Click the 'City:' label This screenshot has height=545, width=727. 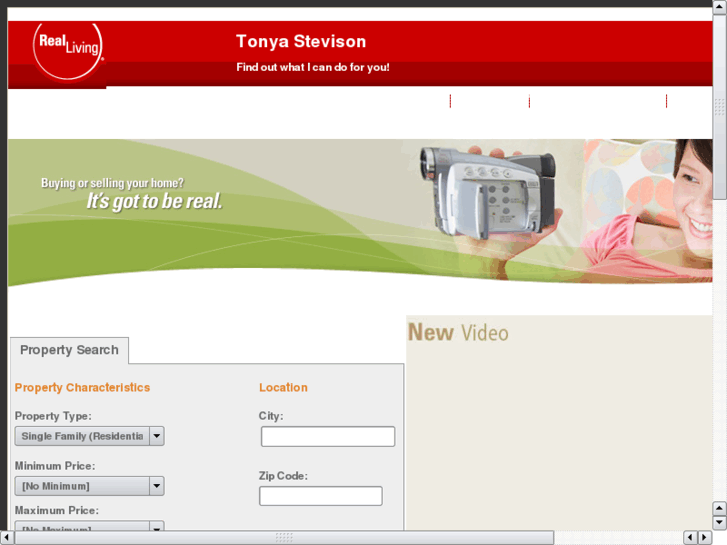pos(271,416)
